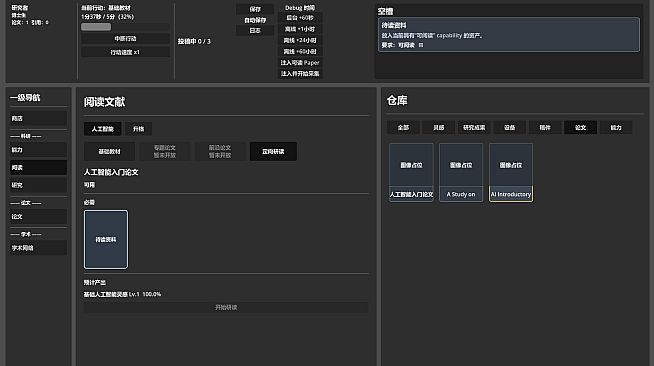
Task: Select the 人工智能 subject tab
Action: 103,129
